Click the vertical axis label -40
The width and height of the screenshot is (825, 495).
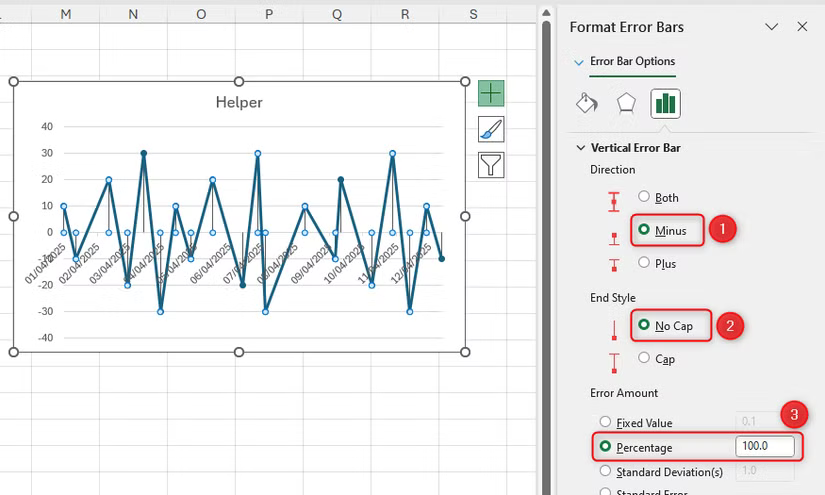point(45,338)
